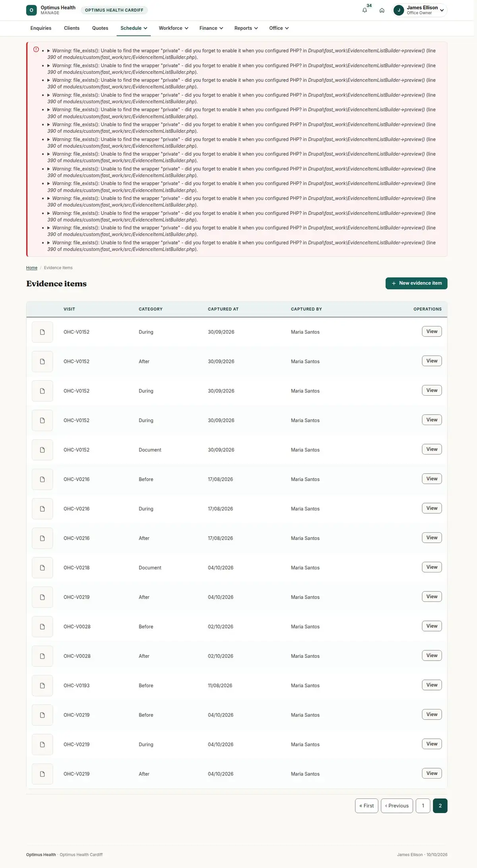Click the Captured At column header
477x868 pixels.
(223, 309)
